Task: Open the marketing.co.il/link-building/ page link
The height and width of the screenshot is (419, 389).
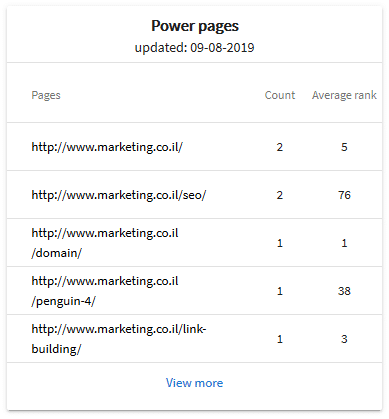Action: click(119, 339)
